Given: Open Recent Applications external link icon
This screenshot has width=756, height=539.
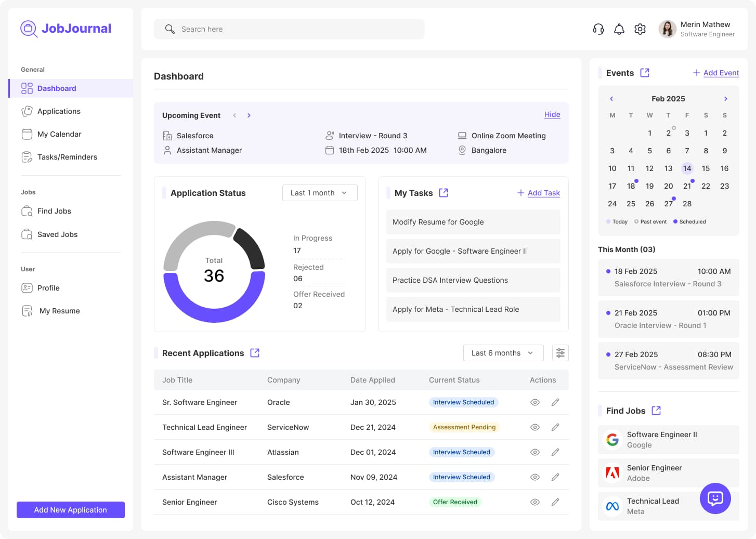Looking at the screenshot, I should coord(255,353).
